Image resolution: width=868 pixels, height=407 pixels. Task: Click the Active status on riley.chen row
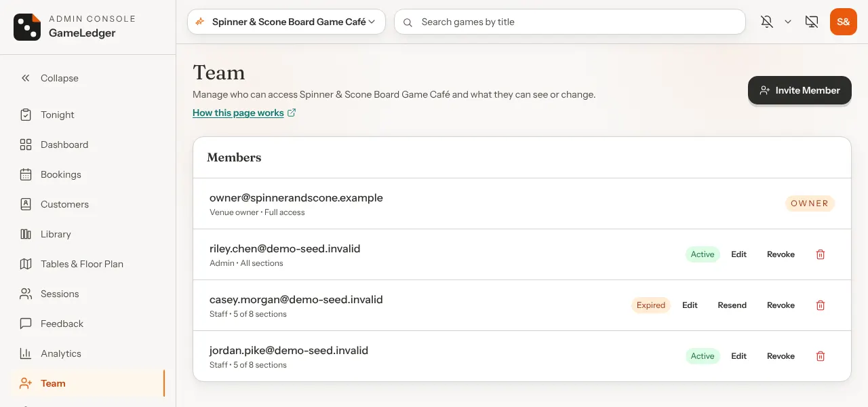point(703,254)
